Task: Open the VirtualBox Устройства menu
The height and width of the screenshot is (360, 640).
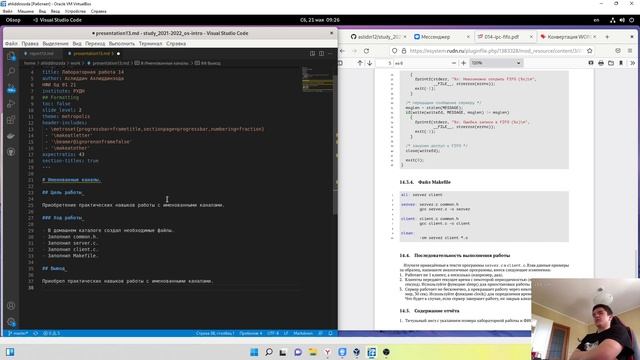Action: click(75, 11)
